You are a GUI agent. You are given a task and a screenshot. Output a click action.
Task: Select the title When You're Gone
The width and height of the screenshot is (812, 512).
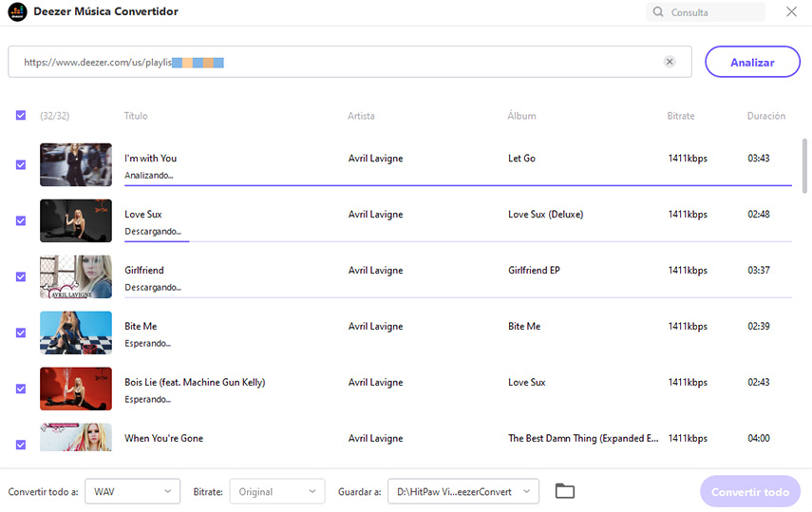click(163, 438)
